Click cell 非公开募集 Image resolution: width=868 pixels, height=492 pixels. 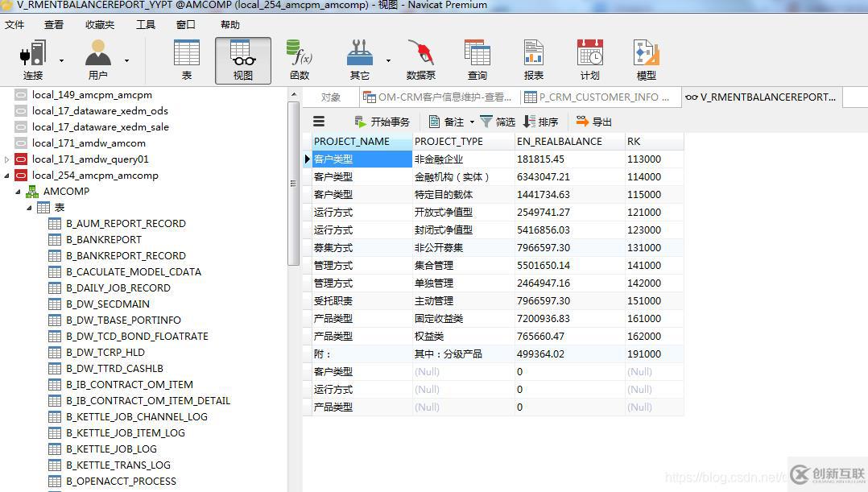463,248
